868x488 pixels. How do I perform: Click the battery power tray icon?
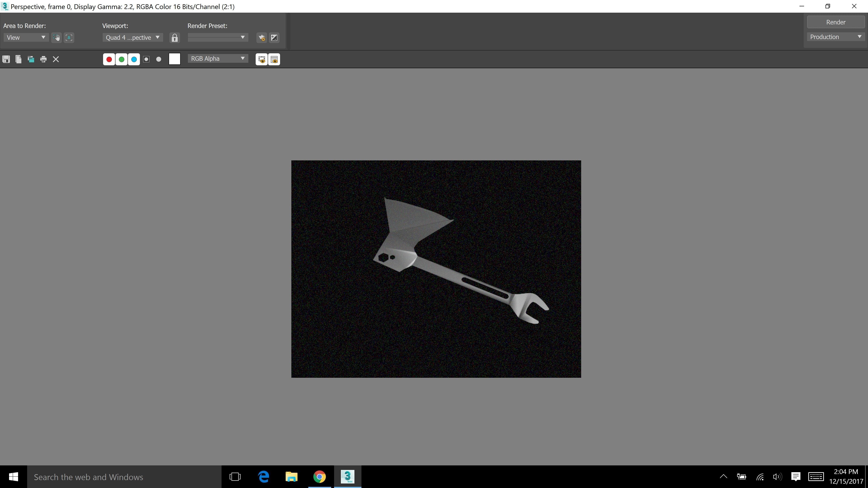741,476
